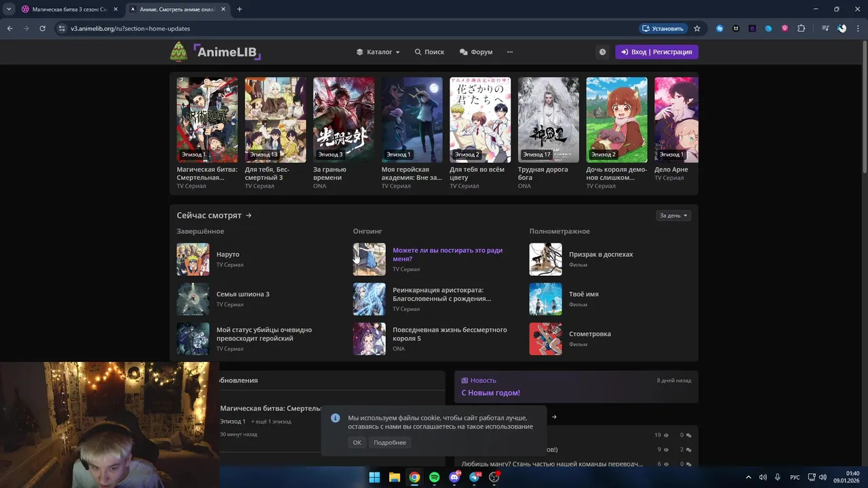
Task: Open the tab search dropdown arrow
Action: (9, 9)
